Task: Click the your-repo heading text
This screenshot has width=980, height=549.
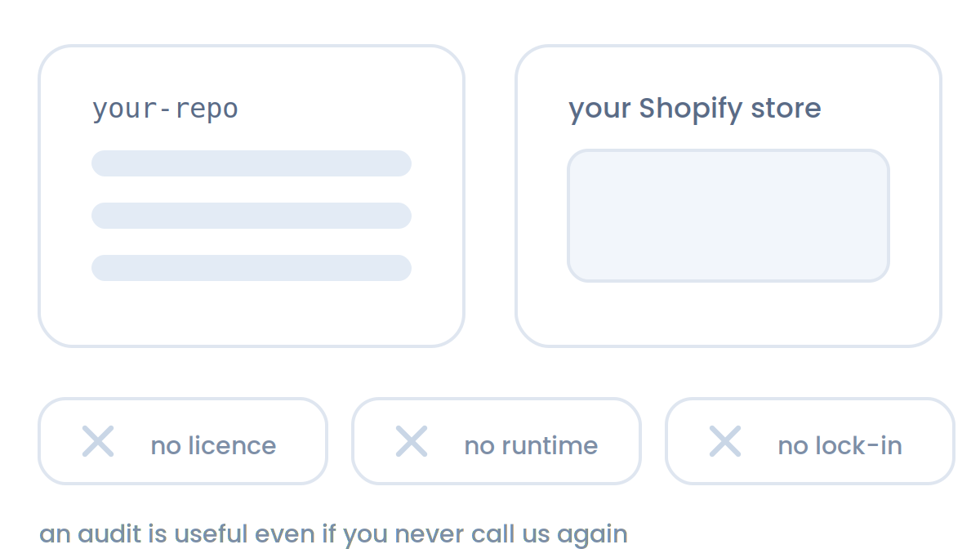Action: [165, 109]
